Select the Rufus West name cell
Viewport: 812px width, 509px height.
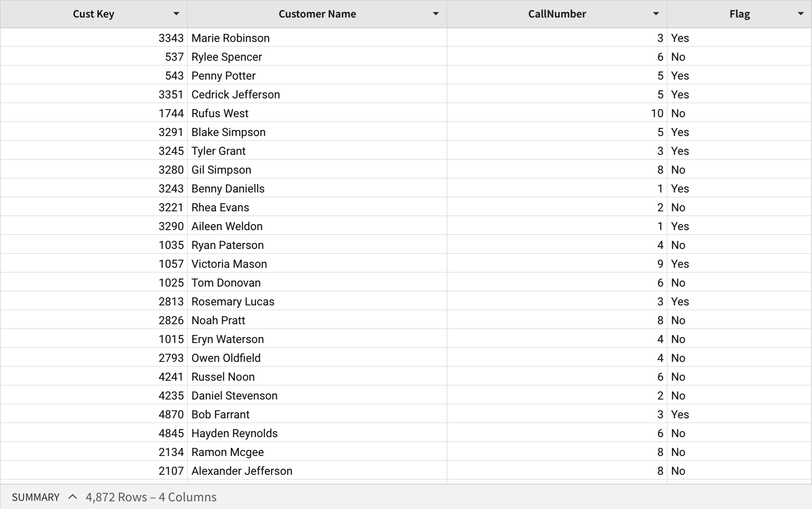[x=317, y=113]
